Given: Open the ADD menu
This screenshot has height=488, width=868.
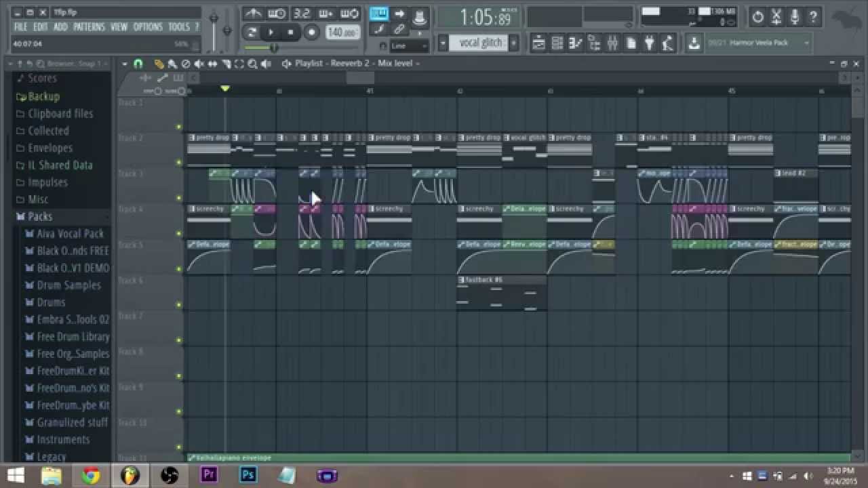Looking at the screenshot, I should click(60, 27).
